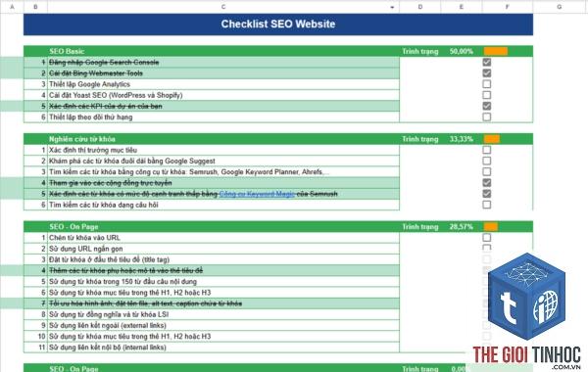Select the SEO Basic section header

[x=223, y=51]
